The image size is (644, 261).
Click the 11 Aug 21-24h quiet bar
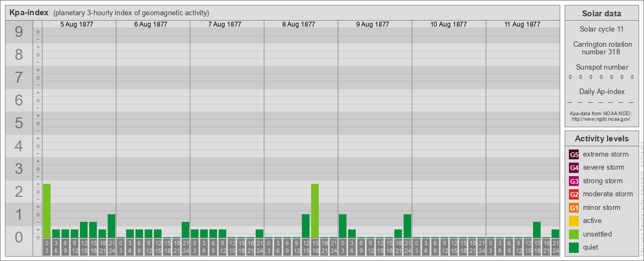point(555,234)
